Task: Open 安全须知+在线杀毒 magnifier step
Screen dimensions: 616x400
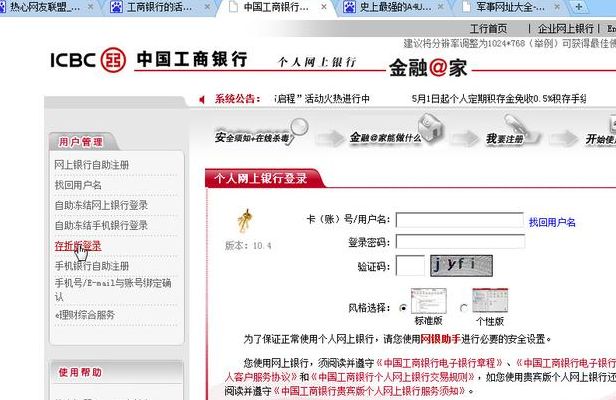Action: pos(260,134)
